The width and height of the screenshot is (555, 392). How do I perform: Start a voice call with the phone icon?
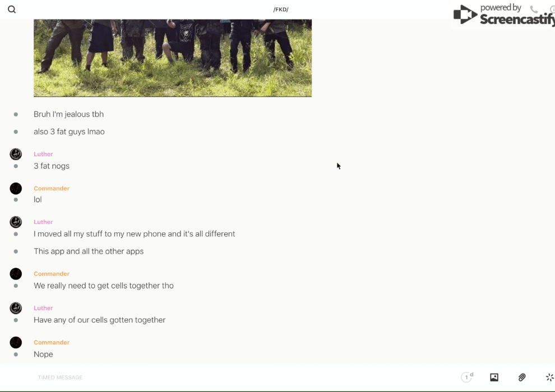pyautogui.click(x=534, y=9)
